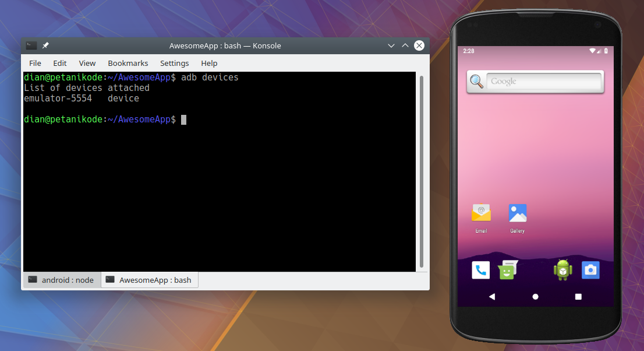Open the Help menu in Konsole
644x351 pixels.
click(x=209, y=64)
